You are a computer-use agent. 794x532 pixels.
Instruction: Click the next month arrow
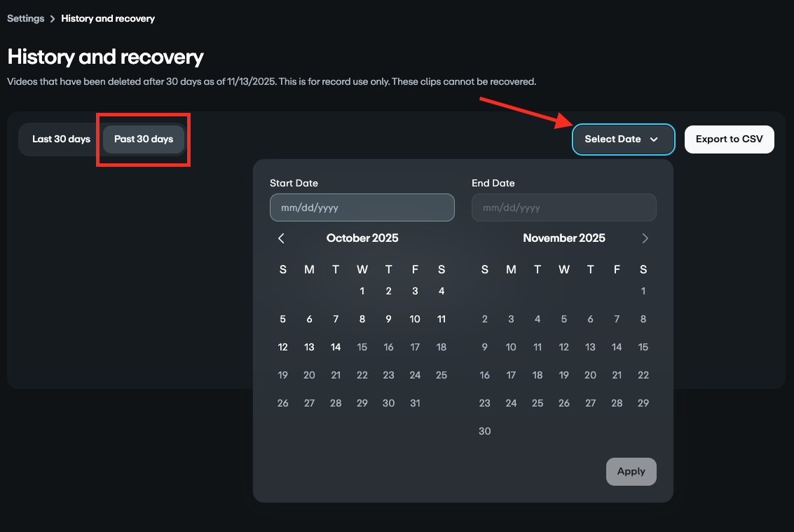click(x=645, y=238)
